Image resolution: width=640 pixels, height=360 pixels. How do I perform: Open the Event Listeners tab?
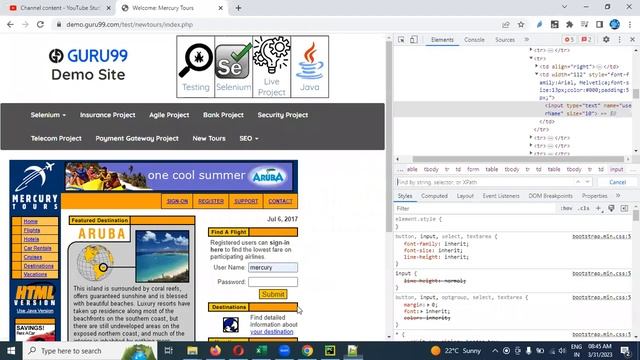coord(501,196)
